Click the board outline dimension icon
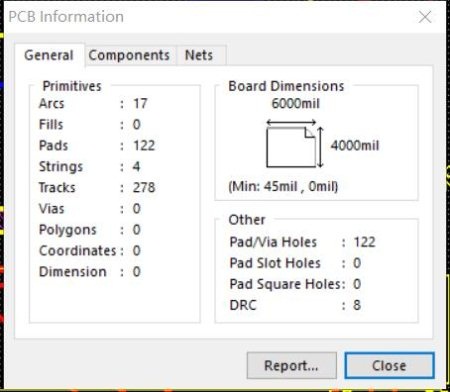This screenshot has height=392, width=450. (x=295, y=144)
